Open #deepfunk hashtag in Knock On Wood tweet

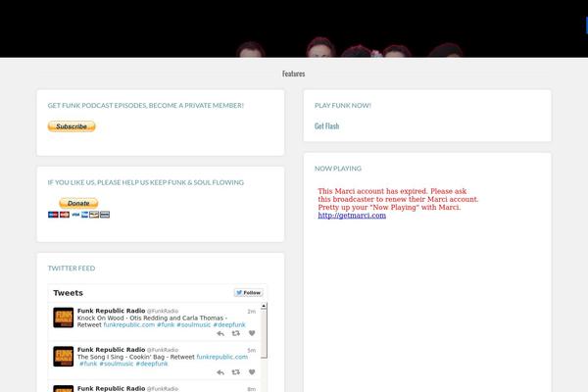coord(229,324)
